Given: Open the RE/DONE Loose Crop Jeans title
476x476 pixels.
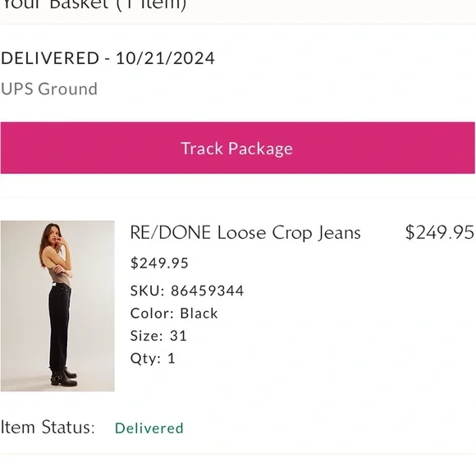Looking at the screenshot, I should pos(245,233).
